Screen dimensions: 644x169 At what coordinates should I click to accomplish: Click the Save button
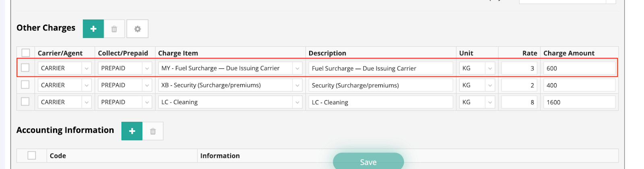[x=368, y=161]
